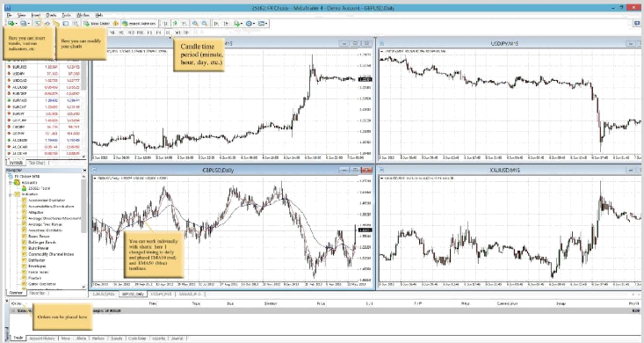644x343 pixels.
Task: Click the Zoom Out magnifier icon
Action: 205,24
